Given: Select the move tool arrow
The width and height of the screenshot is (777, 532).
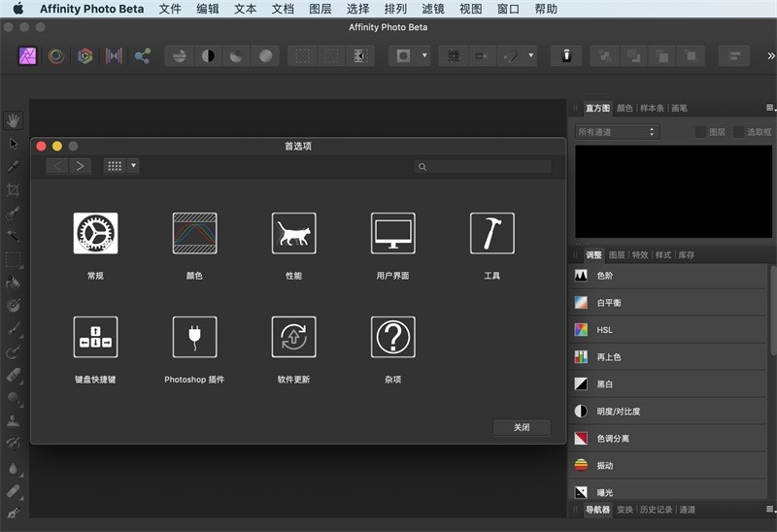Looking at the screenshot, I should (x=14, y=144).
